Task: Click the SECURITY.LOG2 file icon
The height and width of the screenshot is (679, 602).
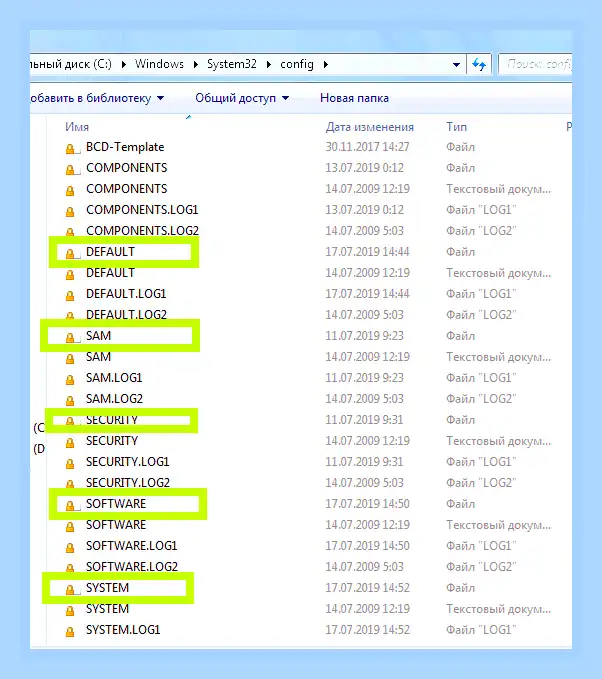Action: click(x=70, y=484)
